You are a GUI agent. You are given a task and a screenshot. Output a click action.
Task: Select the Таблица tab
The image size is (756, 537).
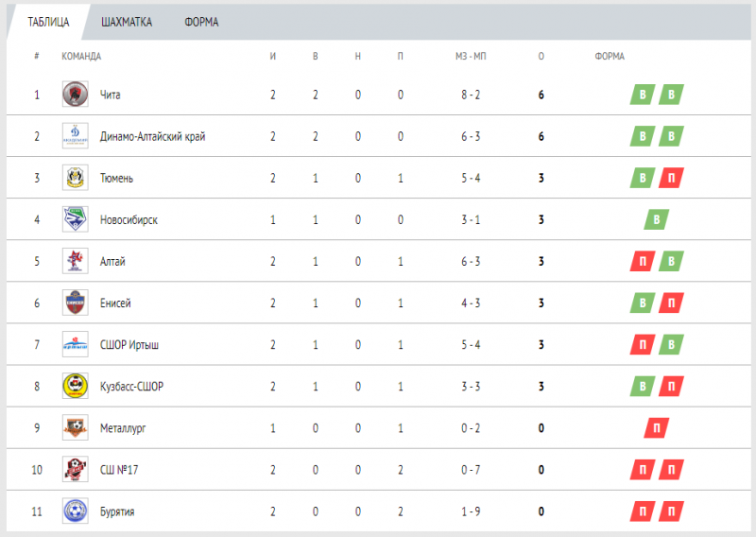click(x=48, y=23)
